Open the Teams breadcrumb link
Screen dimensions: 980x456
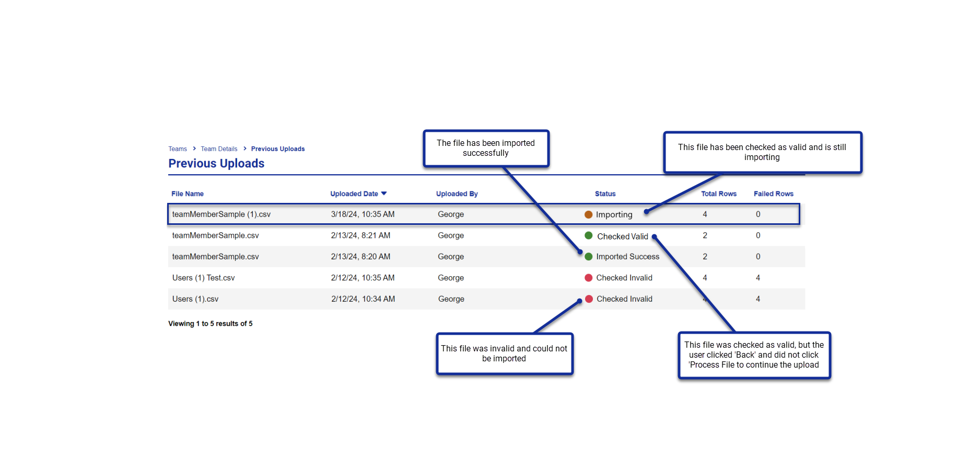(x=178, y=149)
